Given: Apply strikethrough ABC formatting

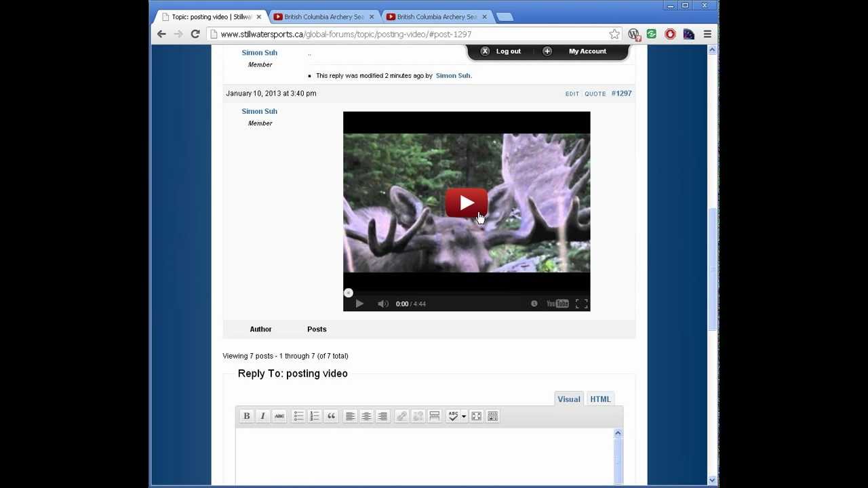Looking at the screenshot, I should (279, 416).
